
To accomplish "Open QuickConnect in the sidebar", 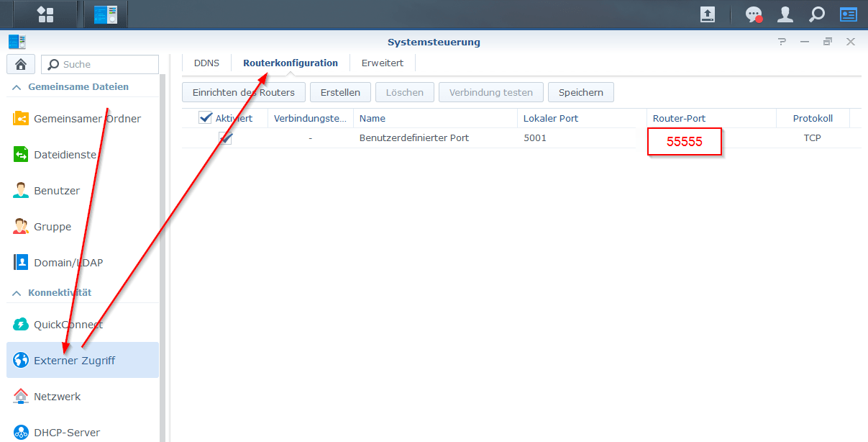I will tap(68, 325).
